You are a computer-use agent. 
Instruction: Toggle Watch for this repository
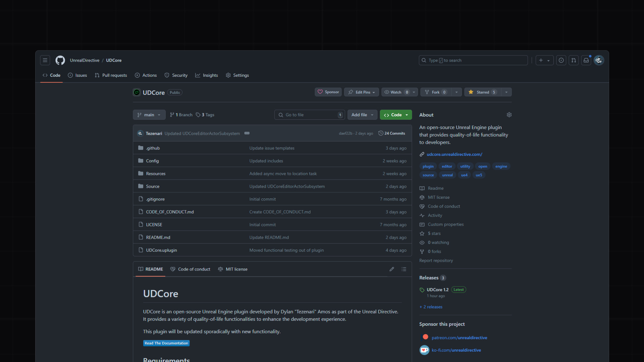[396, 92]
